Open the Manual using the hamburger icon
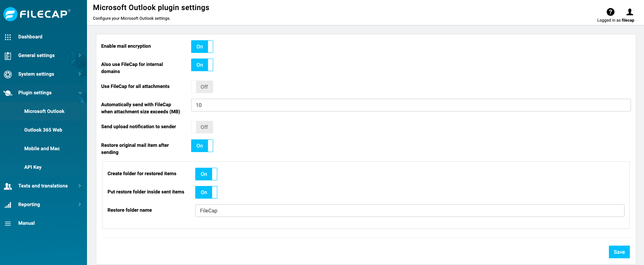The height and width of the screenshot is (265, 644). tap(8, 223)
